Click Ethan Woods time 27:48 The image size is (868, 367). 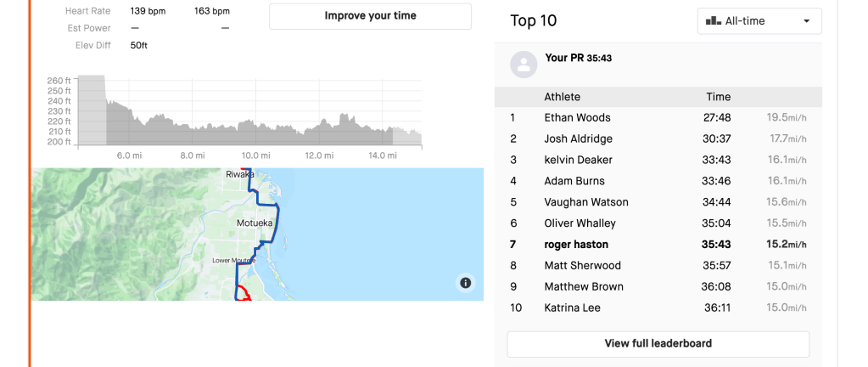(716, 118)
